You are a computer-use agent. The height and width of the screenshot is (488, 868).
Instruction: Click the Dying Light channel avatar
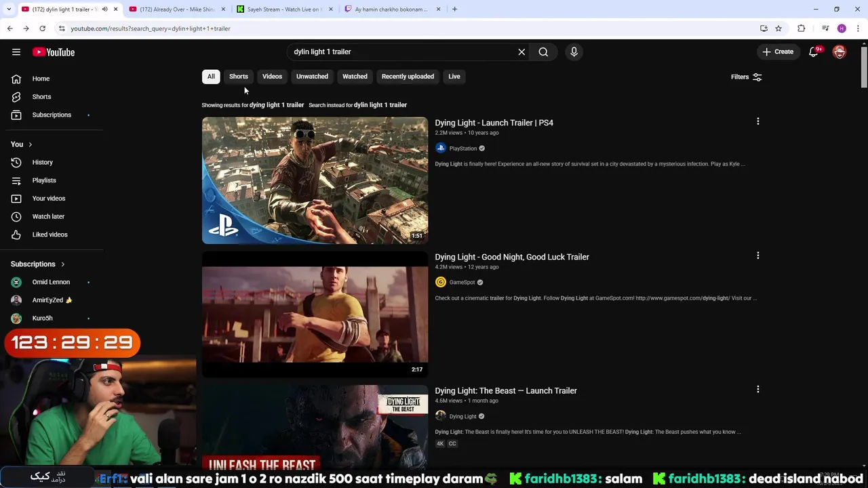[441, 416]
